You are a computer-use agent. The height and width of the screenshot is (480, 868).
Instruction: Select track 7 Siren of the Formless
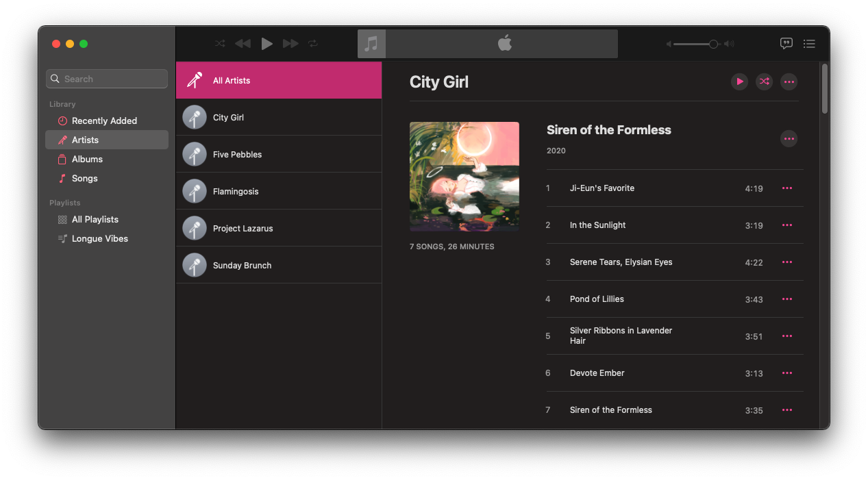coord(675,410)
